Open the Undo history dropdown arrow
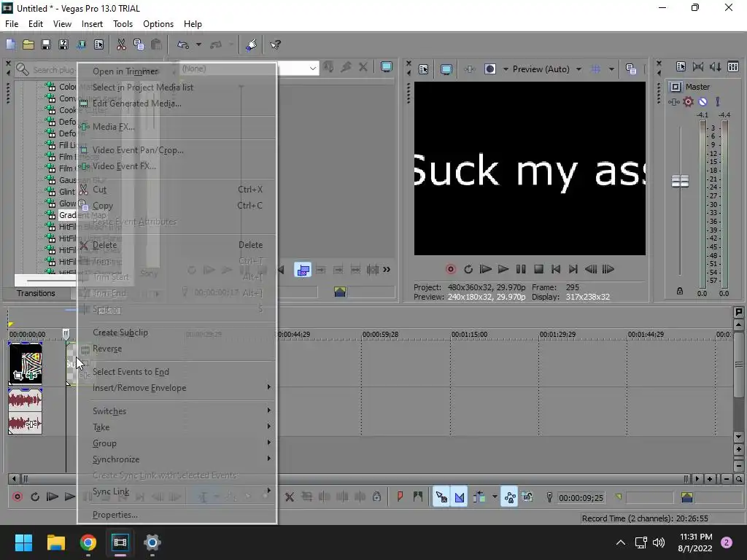 (198, 44)
